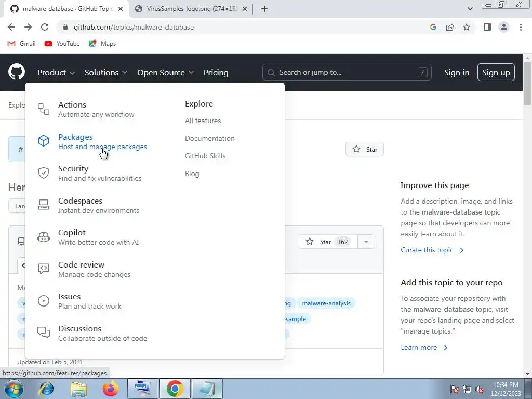Click the Copilot icon
532x399 pixels.
[x=44, y=237]
